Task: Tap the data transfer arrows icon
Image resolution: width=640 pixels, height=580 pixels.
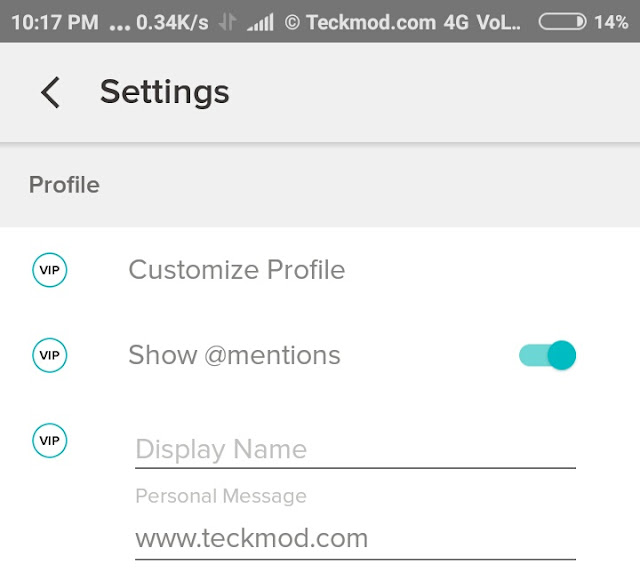Action: 227,21
